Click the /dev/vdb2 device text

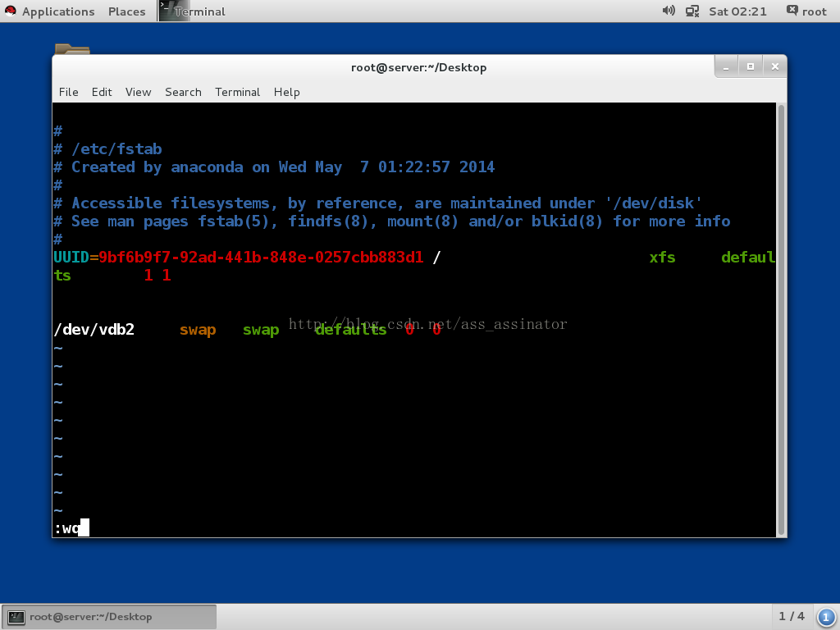click(x=94, y=329)
